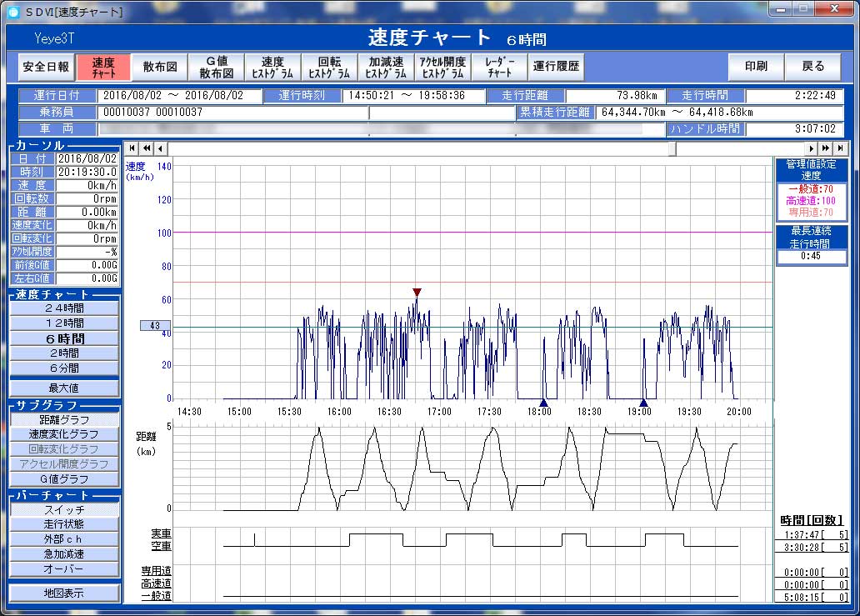The image size is (860, 616).
Task: Click the 43 speed cursor label on axis
Action: coord(155,326)
